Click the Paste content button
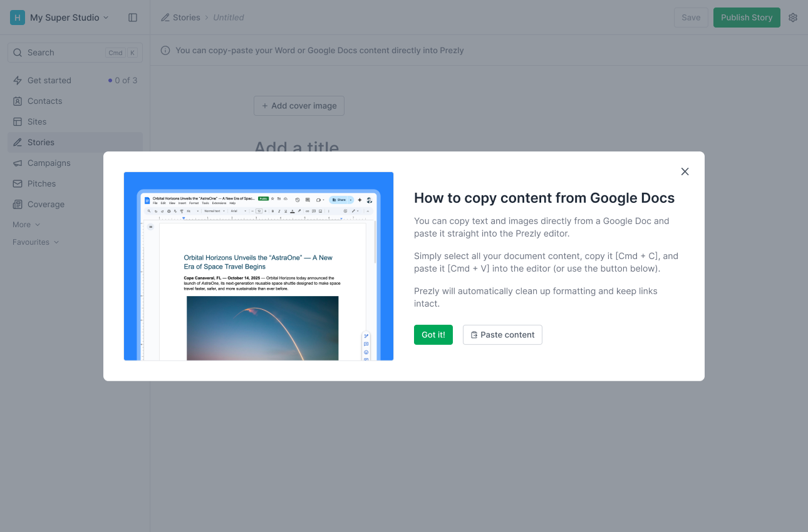This screenshot has height=532, width=808. click(x=502, y=335)
